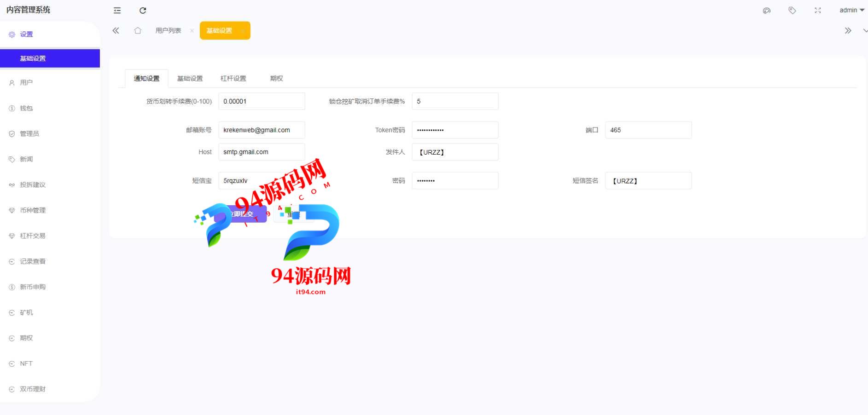Toggle fullscreen mode icon

[x=818, y=10]
